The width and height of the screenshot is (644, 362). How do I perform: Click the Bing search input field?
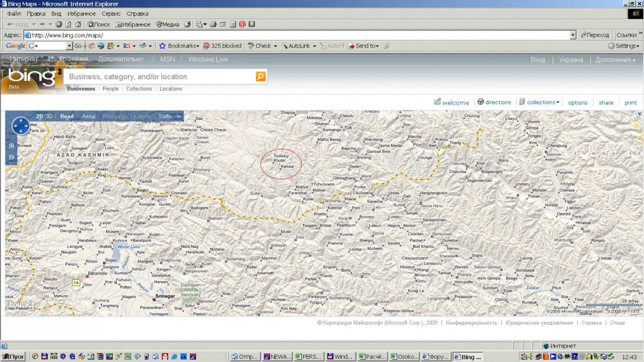coord(159,76)
